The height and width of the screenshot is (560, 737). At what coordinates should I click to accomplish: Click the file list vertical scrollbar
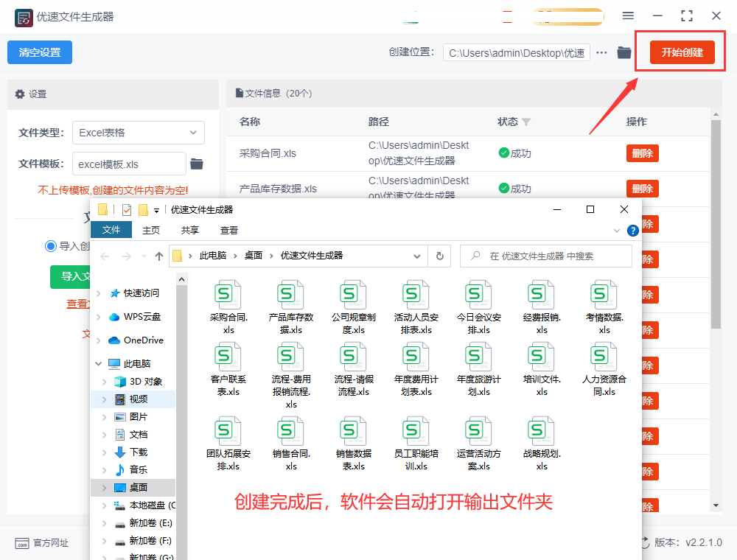point(715,221)
